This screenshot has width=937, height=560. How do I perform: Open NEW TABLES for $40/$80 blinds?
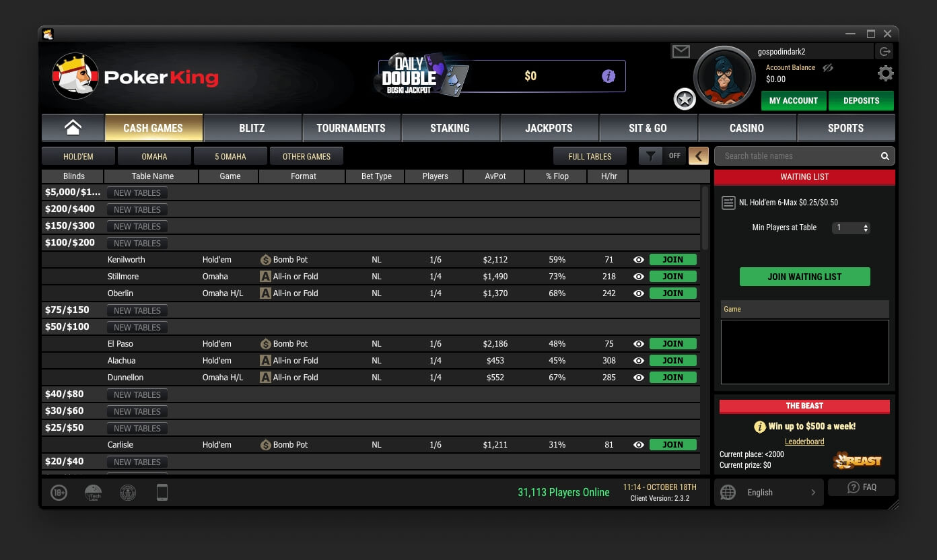tap(137, 394)
